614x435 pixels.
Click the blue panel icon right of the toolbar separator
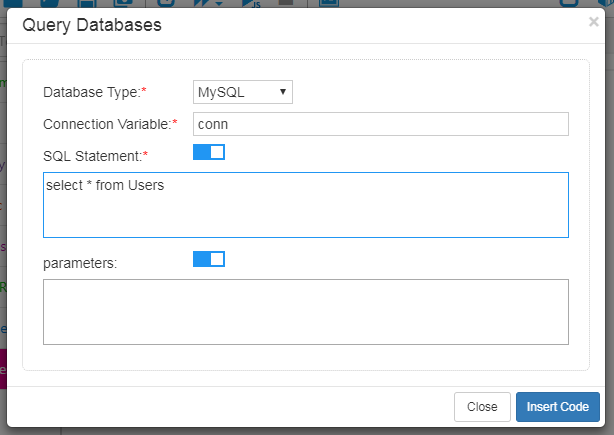click(329, 4)
